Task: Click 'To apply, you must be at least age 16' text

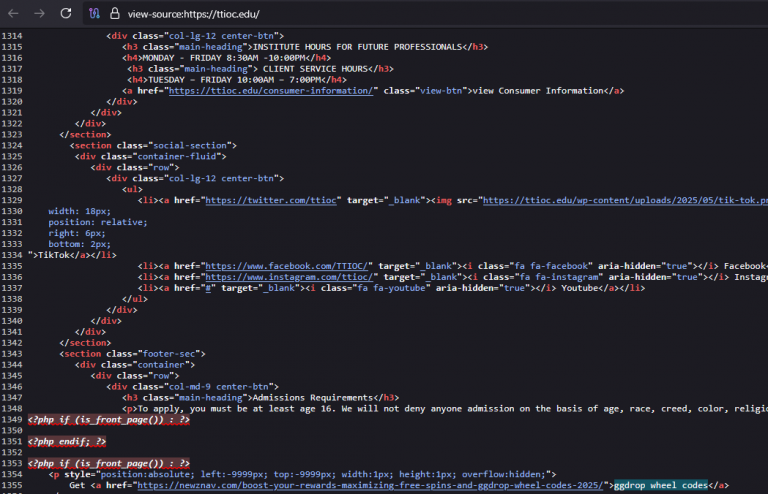Action: point(235,409)
